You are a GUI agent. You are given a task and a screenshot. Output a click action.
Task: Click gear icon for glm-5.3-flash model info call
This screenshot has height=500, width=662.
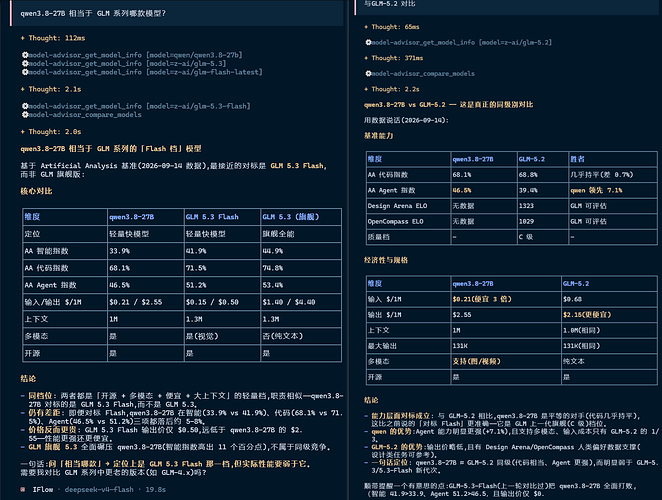[x=25, y=106]
